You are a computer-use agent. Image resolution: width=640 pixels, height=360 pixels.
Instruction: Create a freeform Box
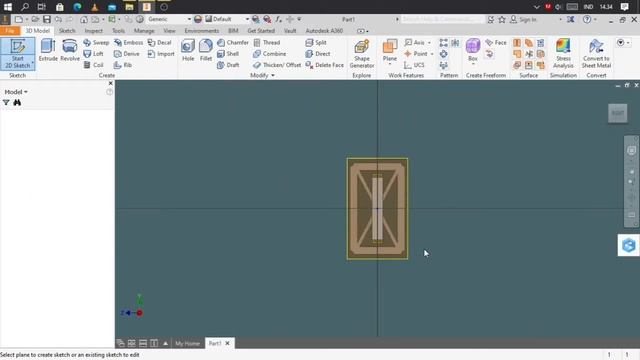pyautogui.click(x=473, y=49)
